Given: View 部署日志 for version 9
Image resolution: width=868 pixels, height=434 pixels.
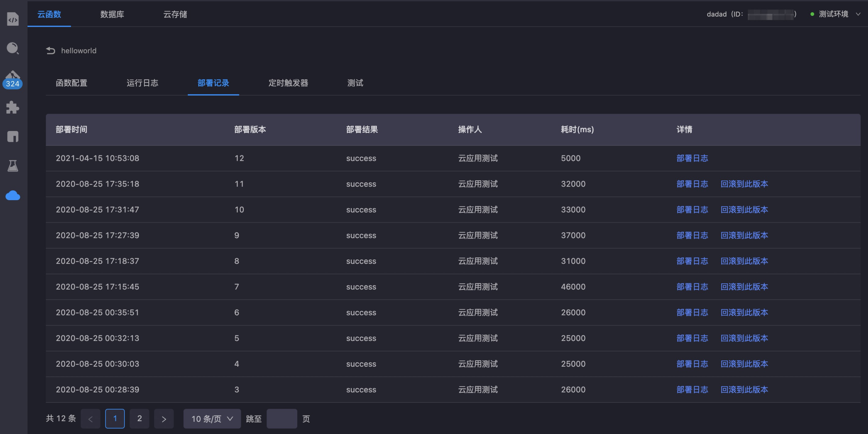Looking at the screenshot, I should (692, 235).
